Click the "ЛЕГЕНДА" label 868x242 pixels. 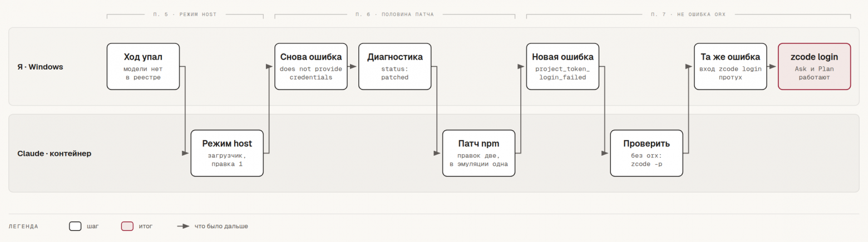click(x=24, y=226)
